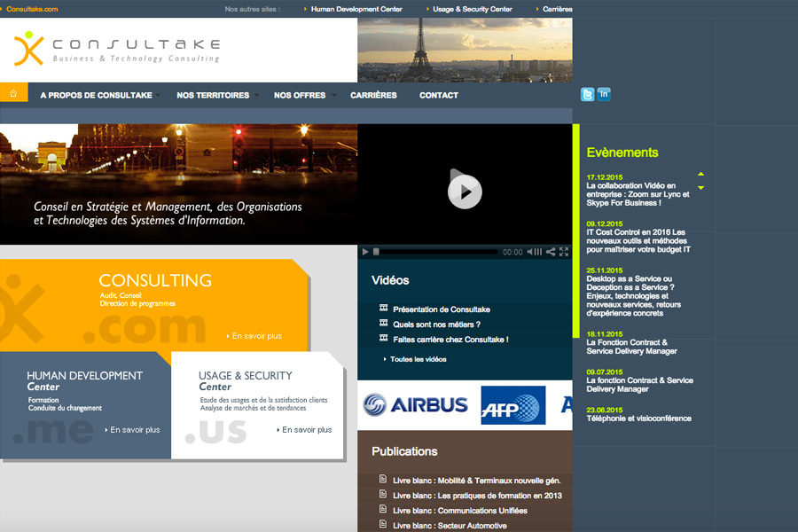Open Livre blanc Les pratiques de formation
The image size is (798, 532).
pyautogui.click(x=477, y=496)
